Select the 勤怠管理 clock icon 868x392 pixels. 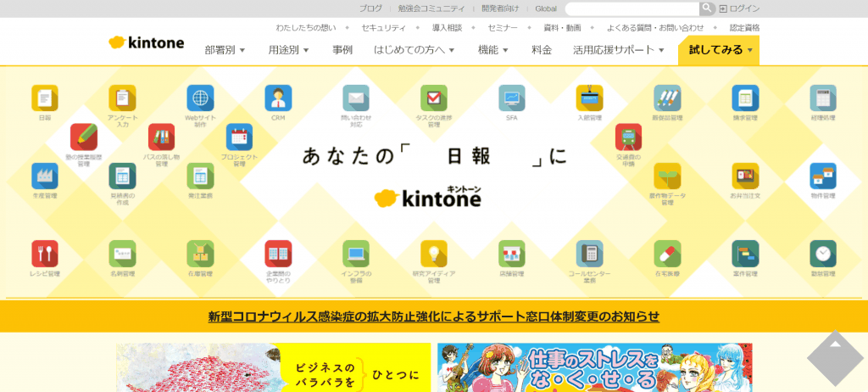[x=823, y=254]
